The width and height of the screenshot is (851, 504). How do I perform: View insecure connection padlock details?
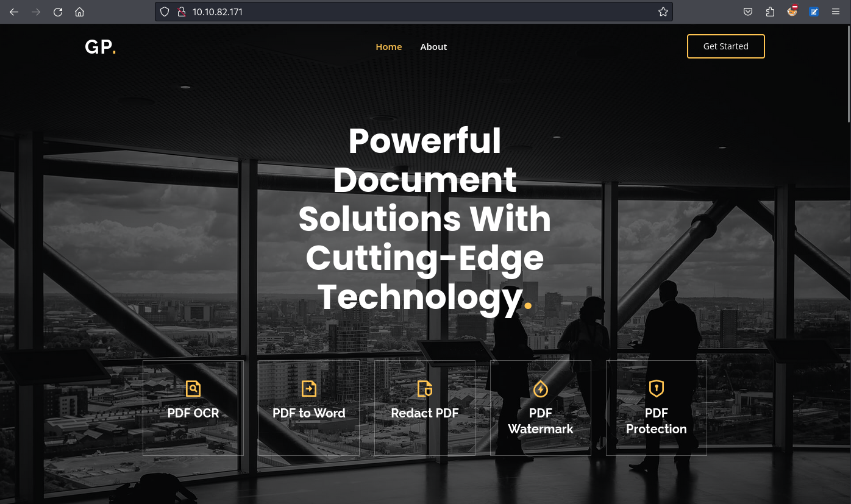click(x=180, y=12)
